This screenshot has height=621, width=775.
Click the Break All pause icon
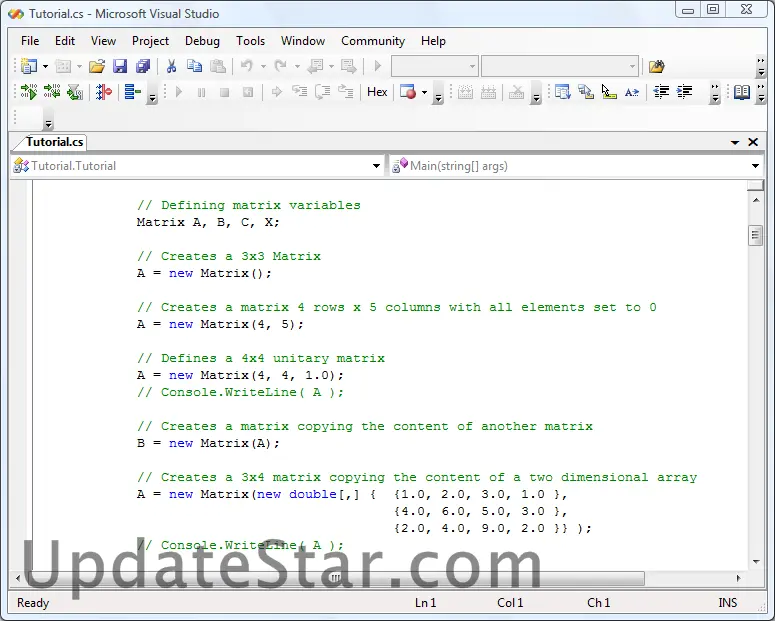click(x=202, y=92)
